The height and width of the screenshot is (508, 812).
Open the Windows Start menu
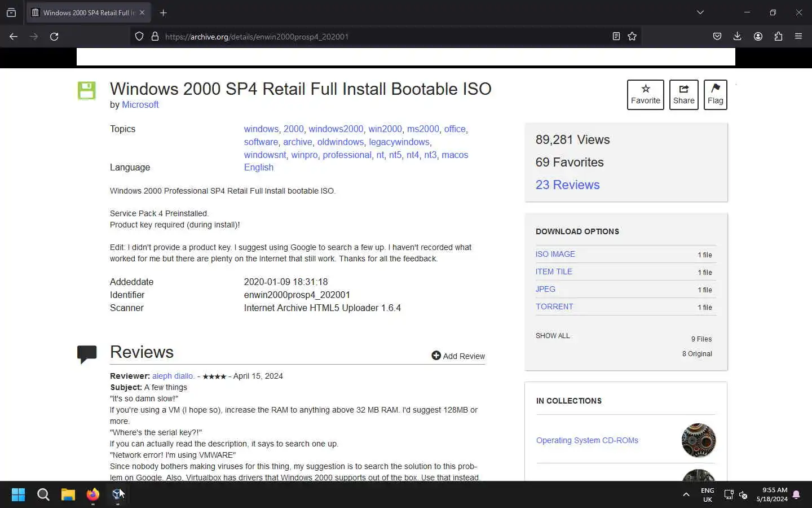pos(18,494)
